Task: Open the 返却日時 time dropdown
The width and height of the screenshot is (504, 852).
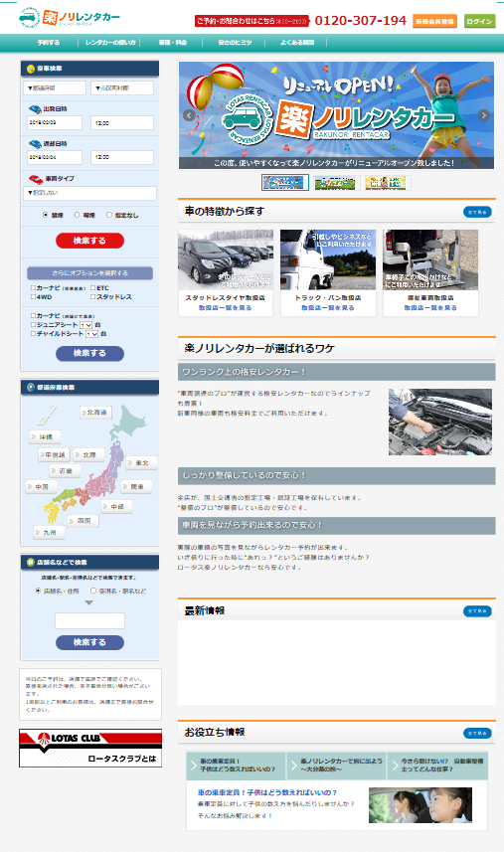Action: (x=122, y=157)
